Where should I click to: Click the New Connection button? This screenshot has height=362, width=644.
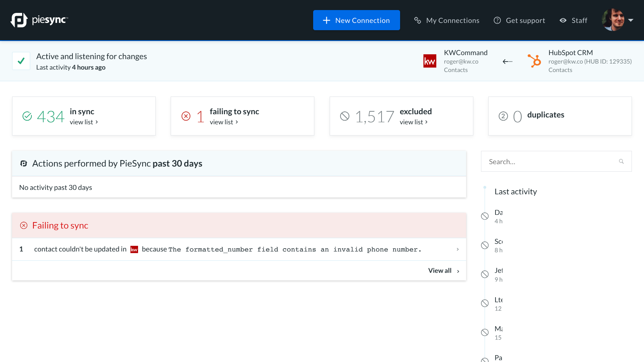(x=357, y=20)
